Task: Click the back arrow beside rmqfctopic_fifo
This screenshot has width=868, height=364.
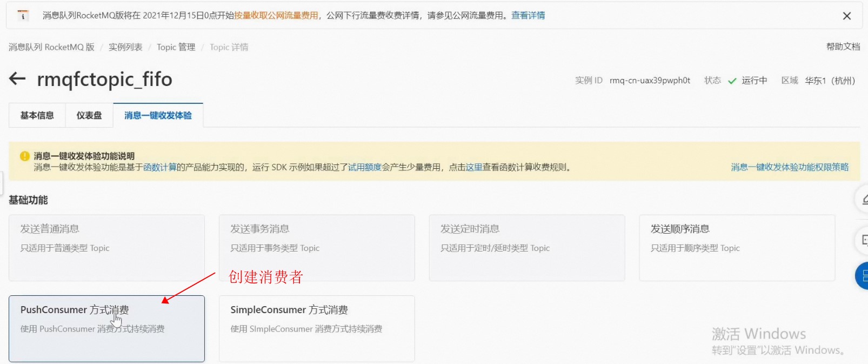Action: click(17, 79)
